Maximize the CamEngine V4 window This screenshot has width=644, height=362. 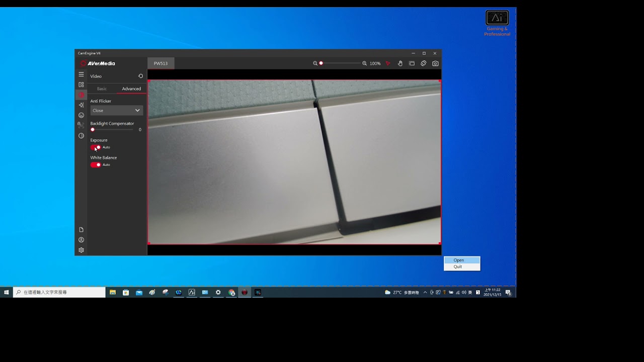pyautogui.click(x=424, y=53)
